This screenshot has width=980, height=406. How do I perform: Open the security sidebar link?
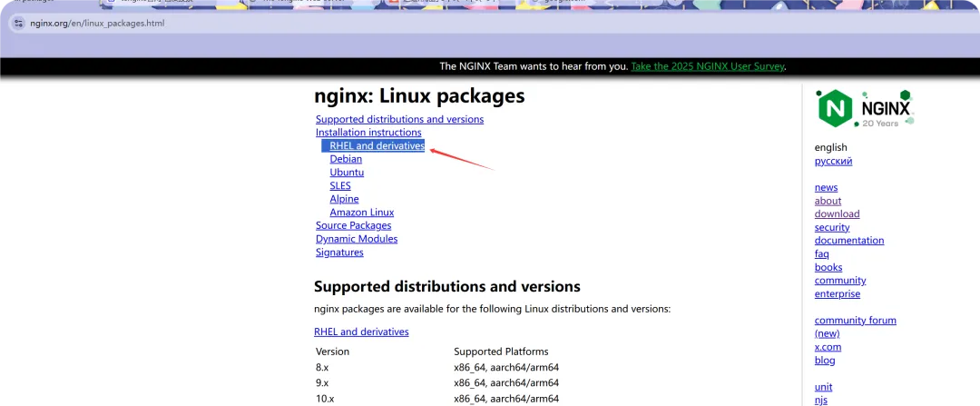(x=832, y=227)
